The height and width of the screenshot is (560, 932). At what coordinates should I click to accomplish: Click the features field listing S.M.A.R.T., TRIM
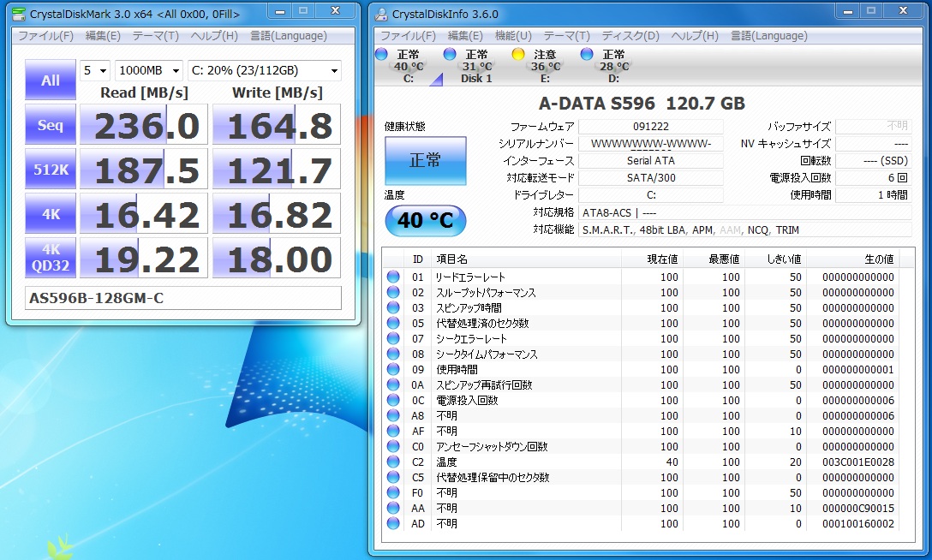tap(745, 229)
